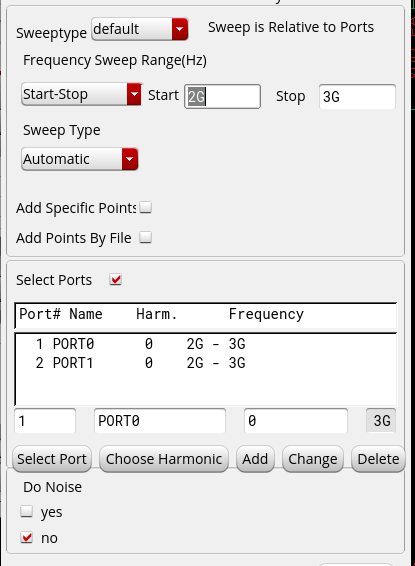415x566 pixels.
Task: Click the red arrow on Sweeptype combo
Action: [x=180, y=29]
